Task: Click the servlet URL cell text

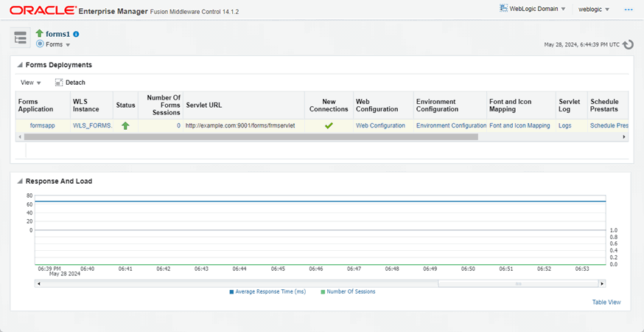Action: point(240,125)
